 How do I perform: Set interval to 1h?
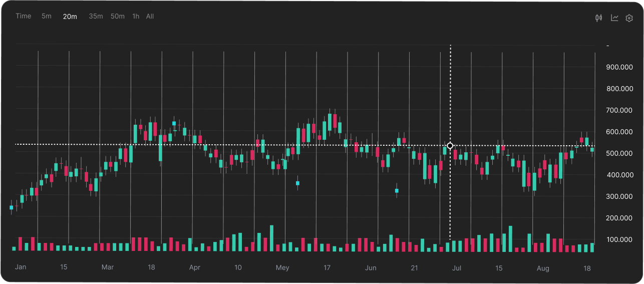(x=136, y=16)
